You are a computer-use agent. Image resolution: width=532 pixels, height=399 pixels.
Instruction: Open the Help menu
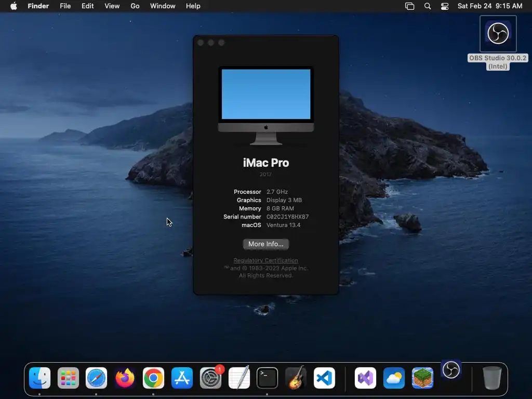point(193,6)
